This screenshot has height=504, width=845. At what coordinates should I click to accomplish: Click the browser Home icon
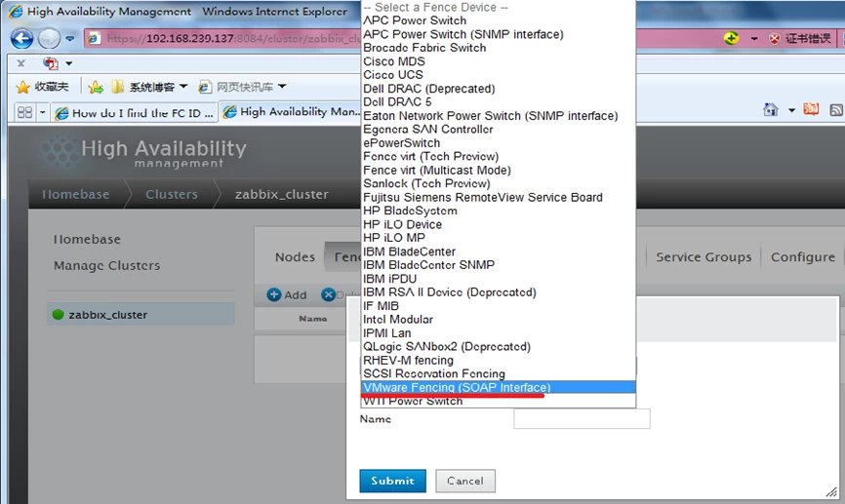[x=771, y=110]
